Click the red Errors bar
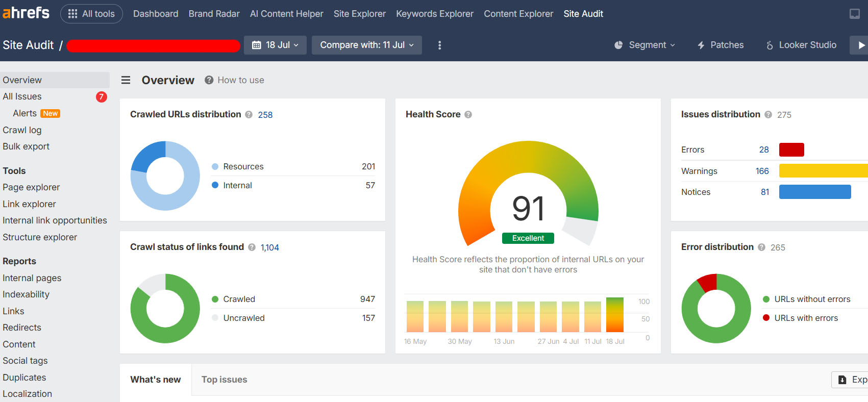This screenshot has width=868, height=402. (791, 149)
